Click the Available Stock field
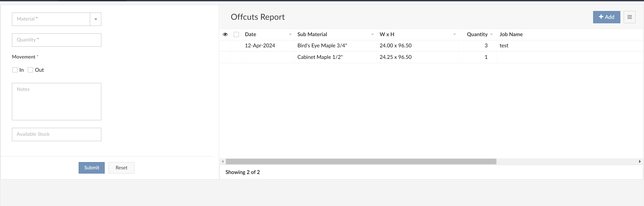Screen dimensions: 644x206 click(56, 134)
